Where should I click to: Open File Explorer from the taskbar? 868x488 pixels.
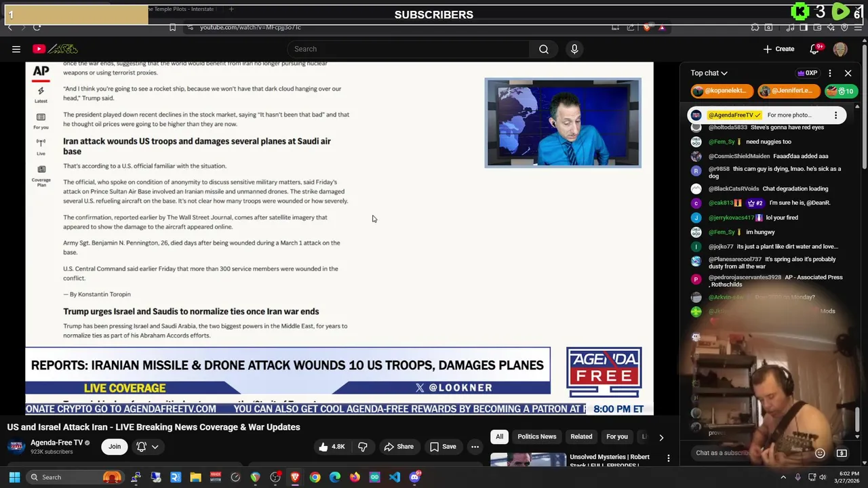point(195,477)
